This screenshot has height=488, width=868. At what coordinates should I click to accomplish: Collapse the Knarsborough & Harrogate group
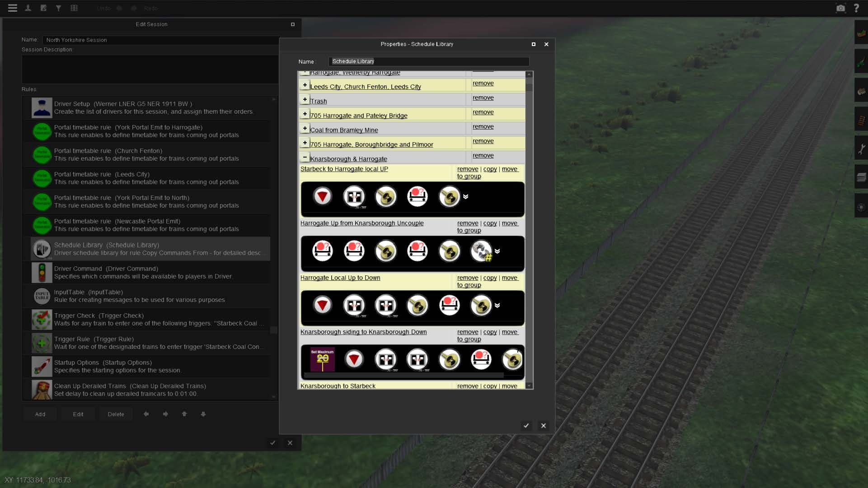click(x=305, y=158)
